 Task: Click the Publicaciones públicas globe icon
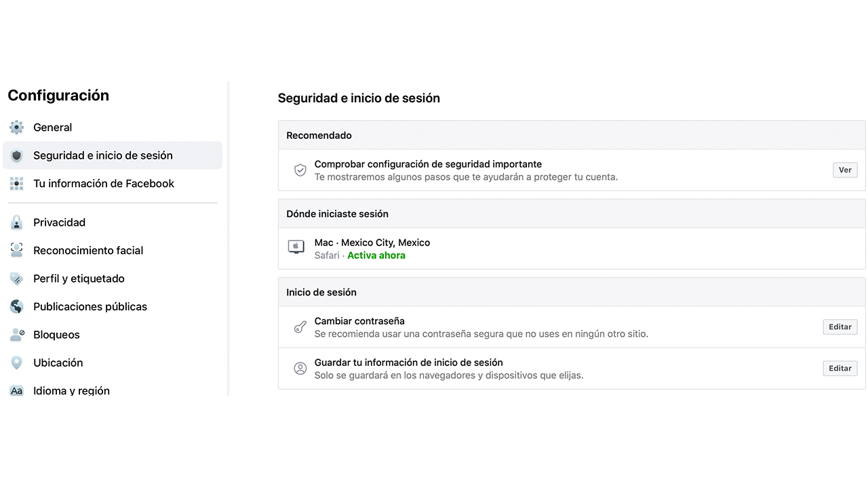pyautogui.click(x=16, y=306)
